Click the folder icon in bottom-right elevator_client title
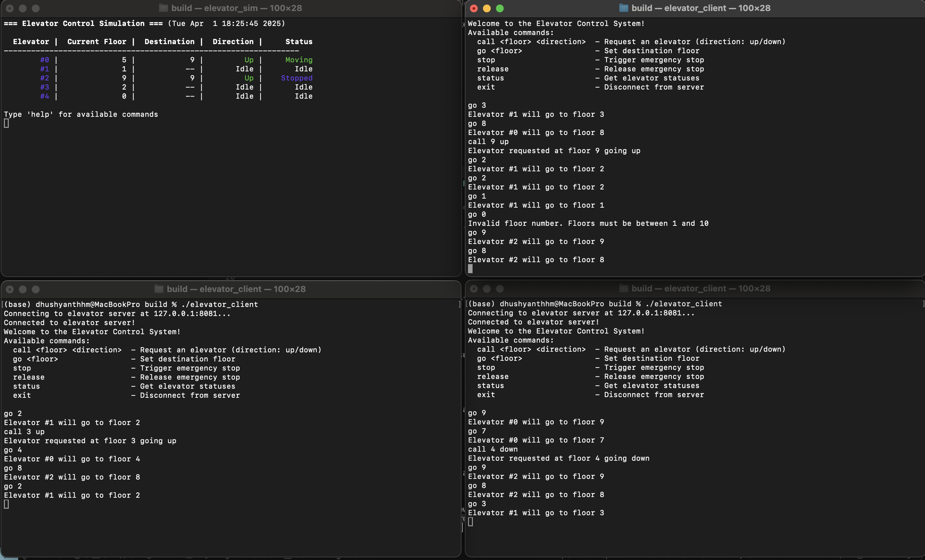The image size is (925, 560). (x=623, y=288)
